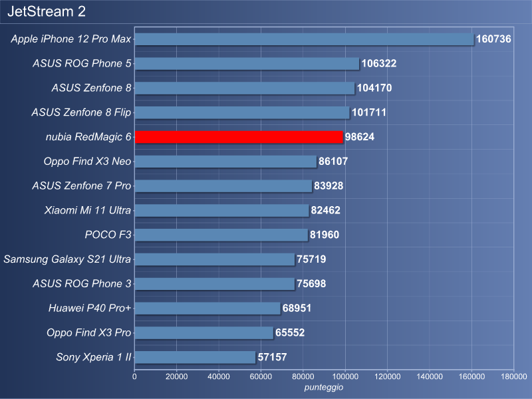The image size is (532, 399).
Task: Click the Apple iPhone 12 Pro Max bar
Action: (x=305, y=39)
